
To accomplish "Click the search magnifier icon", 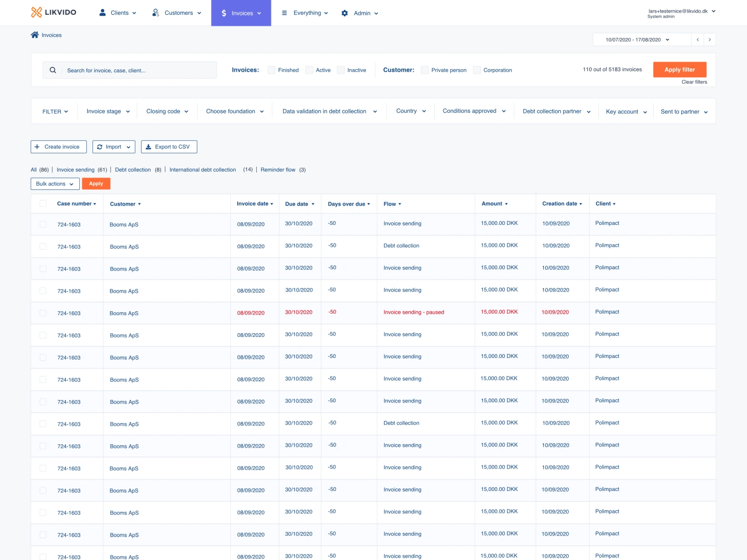I will point(53,70).
